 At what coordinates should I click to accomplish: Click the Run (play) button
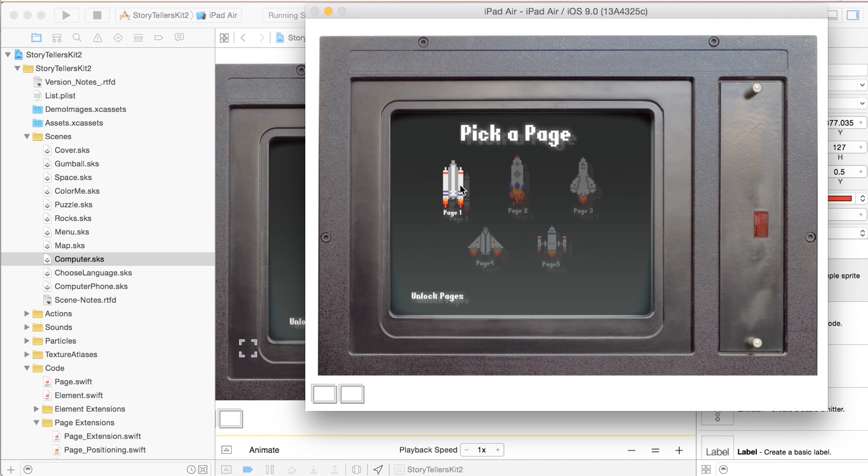tap(66, 15)
